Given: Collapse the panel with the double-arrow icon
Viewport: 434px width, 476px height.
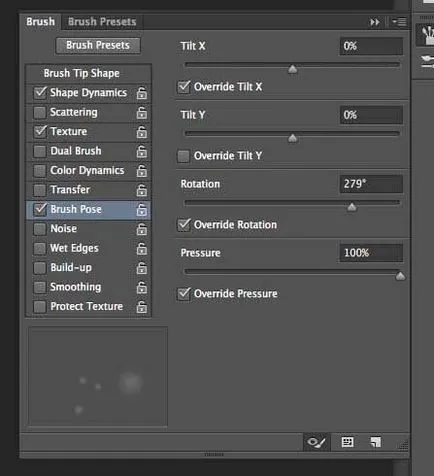Looking at the screenshot, I should 375,22.
